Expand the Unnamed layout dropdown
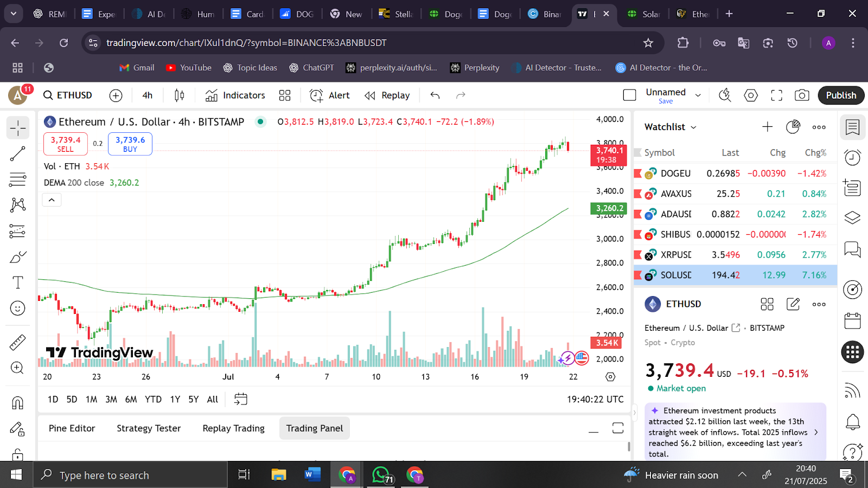 [698, 95]
